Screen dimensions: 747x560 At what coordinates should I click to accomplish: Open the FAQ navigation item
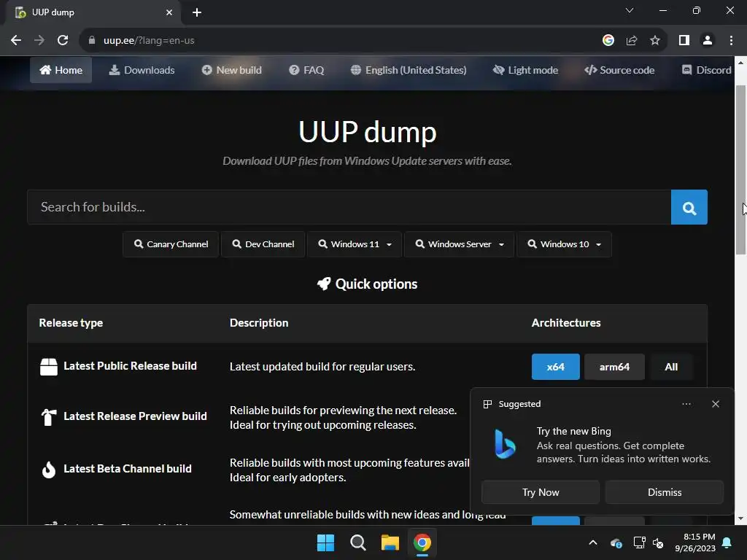306,70
